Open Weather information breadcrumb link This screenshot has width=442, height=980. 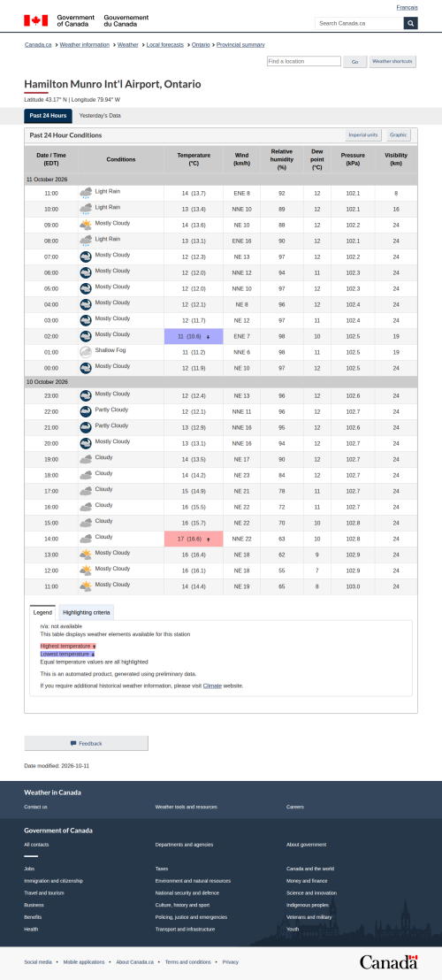[x=84, y=45]
